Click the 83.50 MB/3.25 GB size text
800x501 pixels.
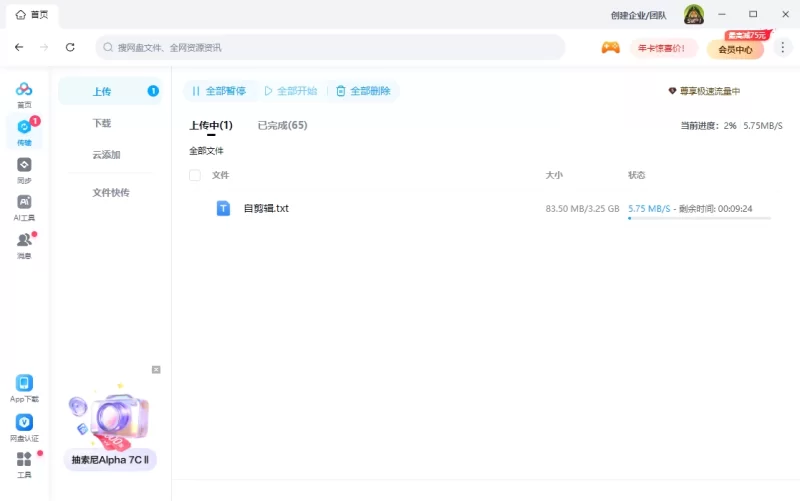[582, 209]
